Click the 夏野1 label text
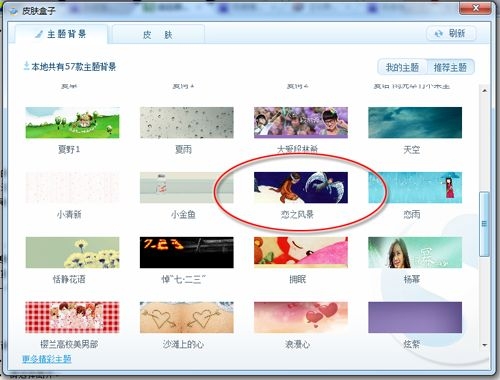500x380 pixels. point(69,149)
